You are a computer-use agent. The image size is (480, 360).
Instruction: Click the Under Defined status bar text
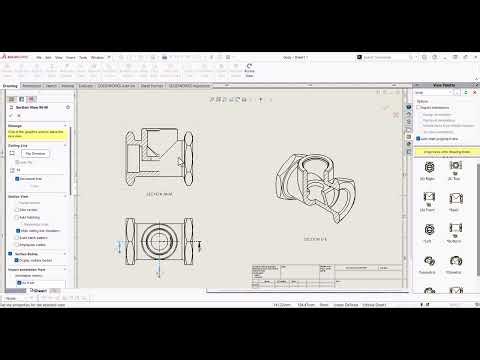[x=346, y=305]
